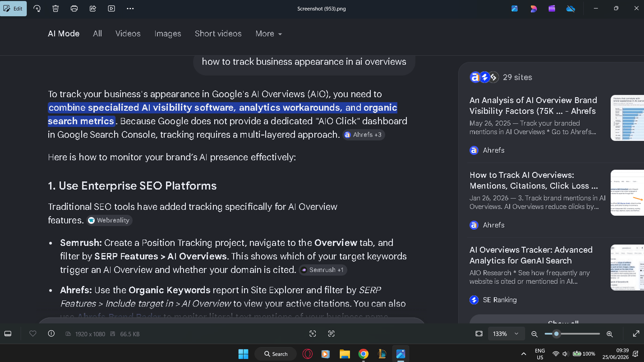Open the purple Clipchamp icon in the title bar
The width and height of the screenshot is (644, 362).
click(552, 8)
